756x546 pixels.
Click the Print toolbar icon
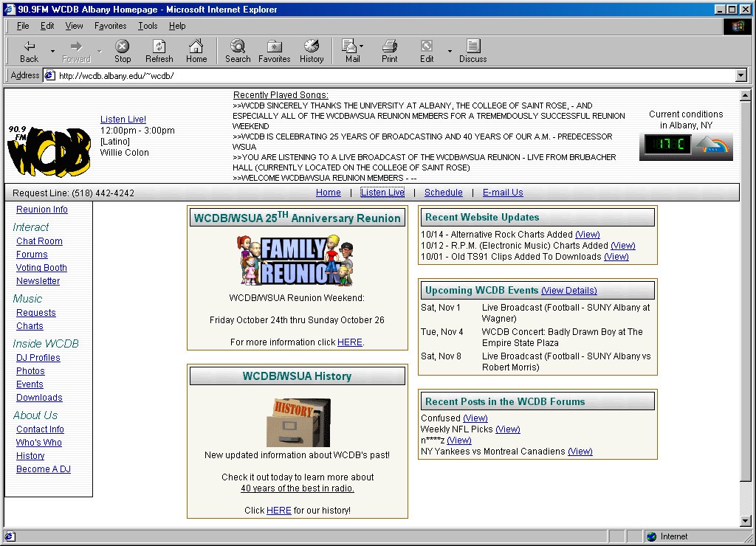point(390,46)
